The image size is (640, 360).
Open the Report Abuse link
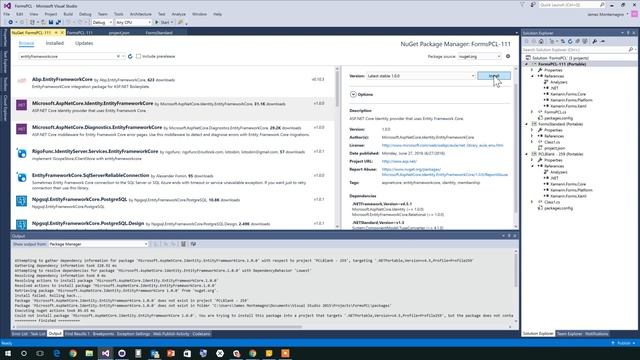click(444, 172)
